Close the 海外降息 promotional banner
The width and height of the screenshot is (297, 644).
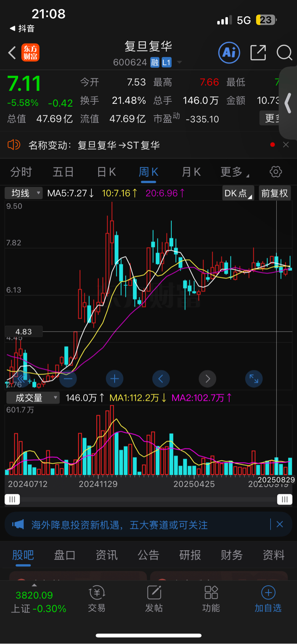(280, 524)
